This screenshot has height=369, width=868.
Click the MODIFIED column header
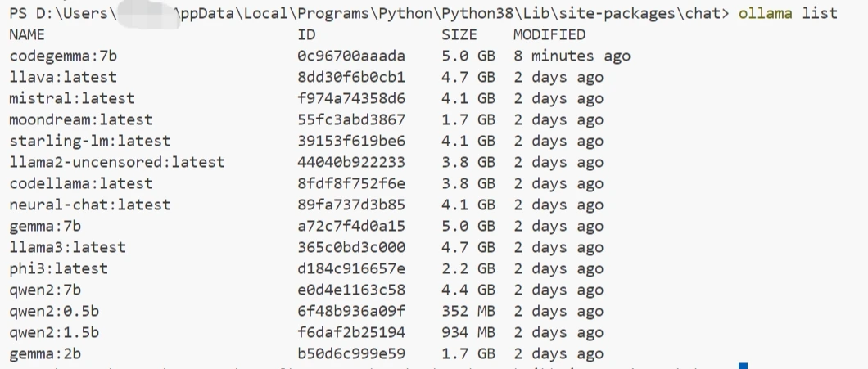pyautogui.click(x=549, y=35)
